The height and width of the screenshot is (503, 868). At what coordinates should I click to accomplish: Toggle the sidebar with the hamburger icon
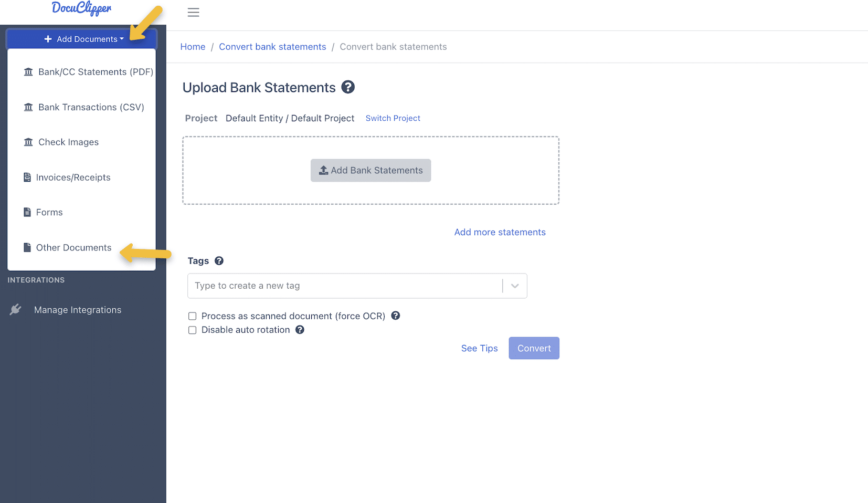[x=193, y=12]
